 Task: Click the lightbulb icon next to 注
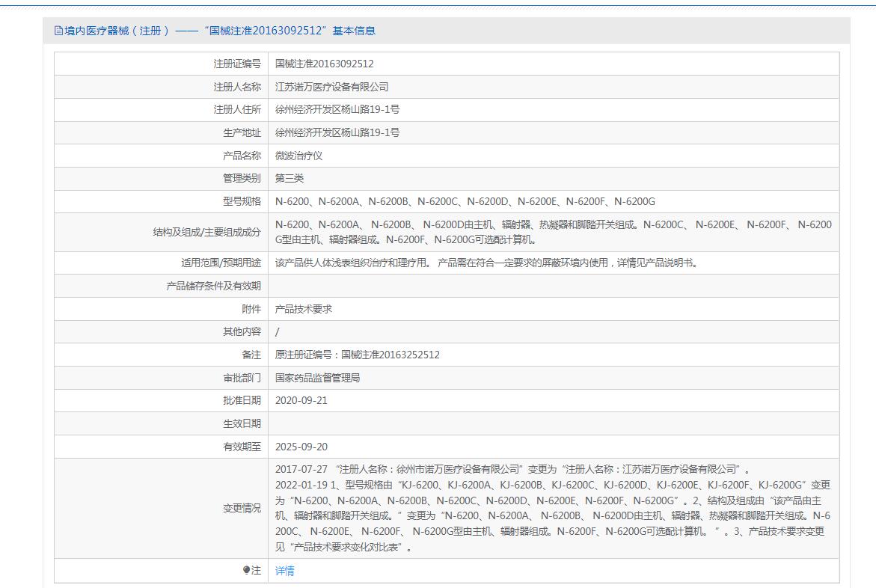(246, 571)
